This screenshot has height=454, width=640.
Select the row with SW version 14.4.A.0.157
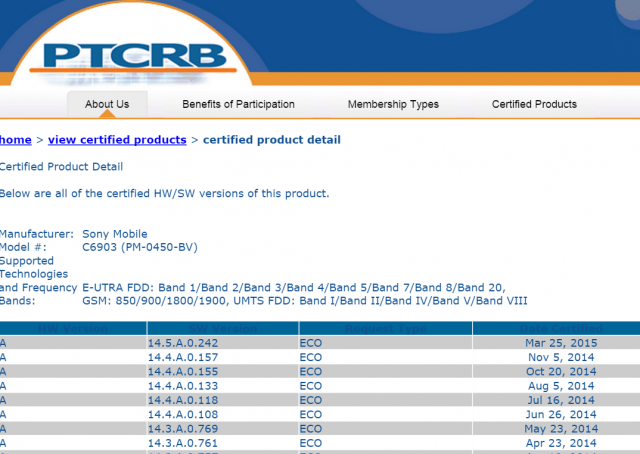[x=320, y=357]
